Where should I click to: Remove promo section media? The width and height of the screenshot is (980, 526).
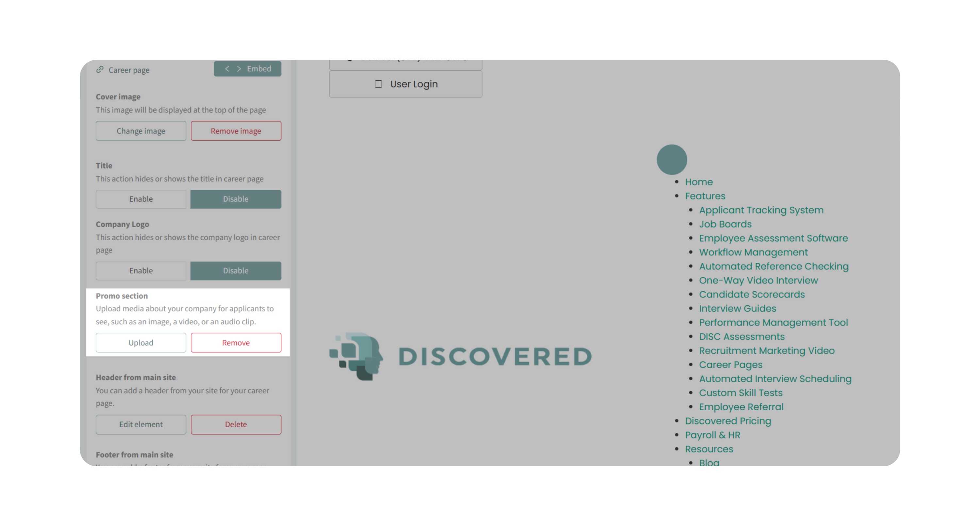tap(236, 343)
